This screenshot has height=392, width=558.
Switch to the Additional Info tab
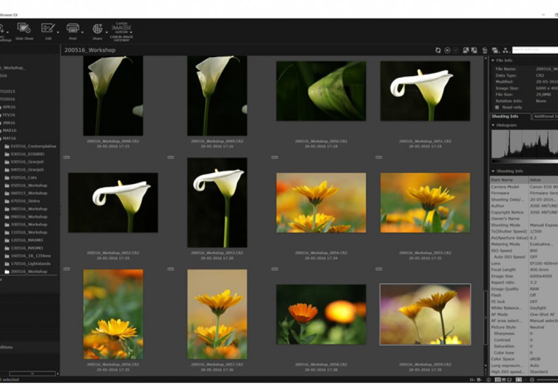(x=545, y=117)
